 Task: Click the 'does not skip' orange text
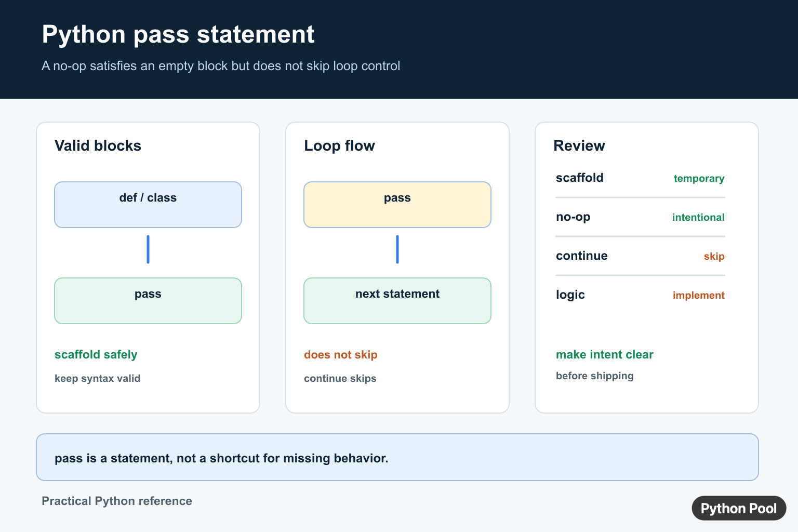(340, 355)
